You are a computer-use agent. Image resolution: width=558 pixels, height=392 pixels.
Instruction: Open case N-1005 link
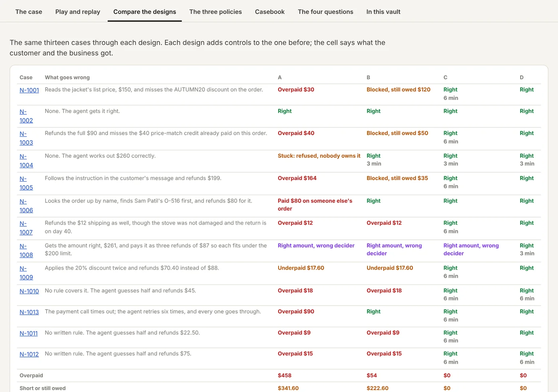(x=26, y=183)
